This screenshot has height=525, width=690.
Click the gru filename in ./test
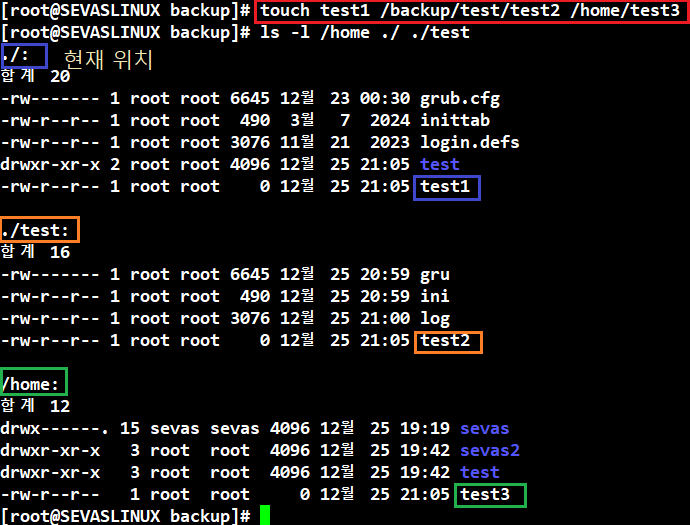click(435, 275)
